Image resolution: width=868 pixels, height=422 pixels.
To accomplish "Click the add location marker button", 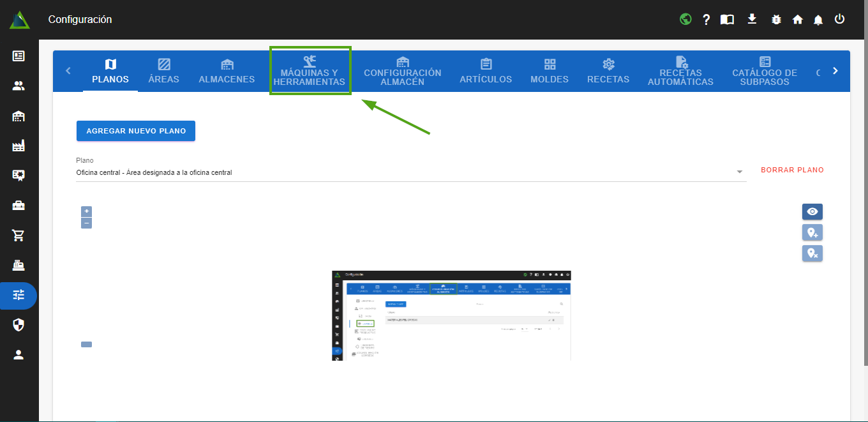I will [812, 232].
